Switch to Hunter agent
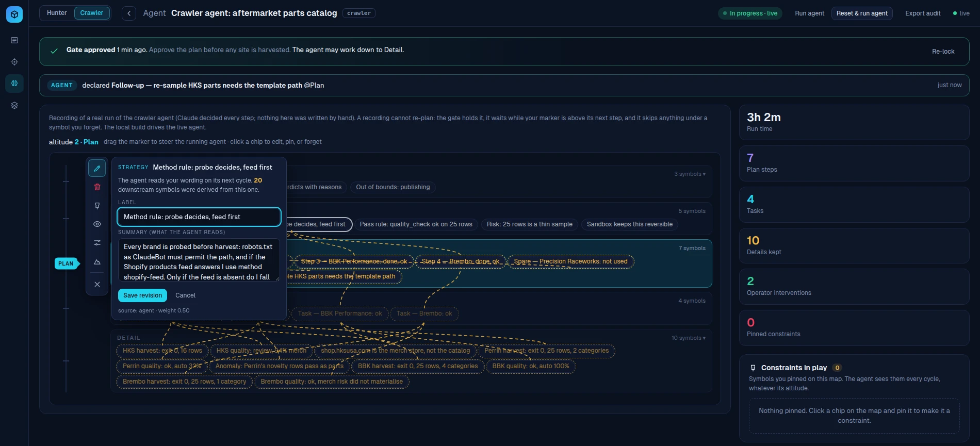Screen dimensions: 980x446 coord(57,13)
